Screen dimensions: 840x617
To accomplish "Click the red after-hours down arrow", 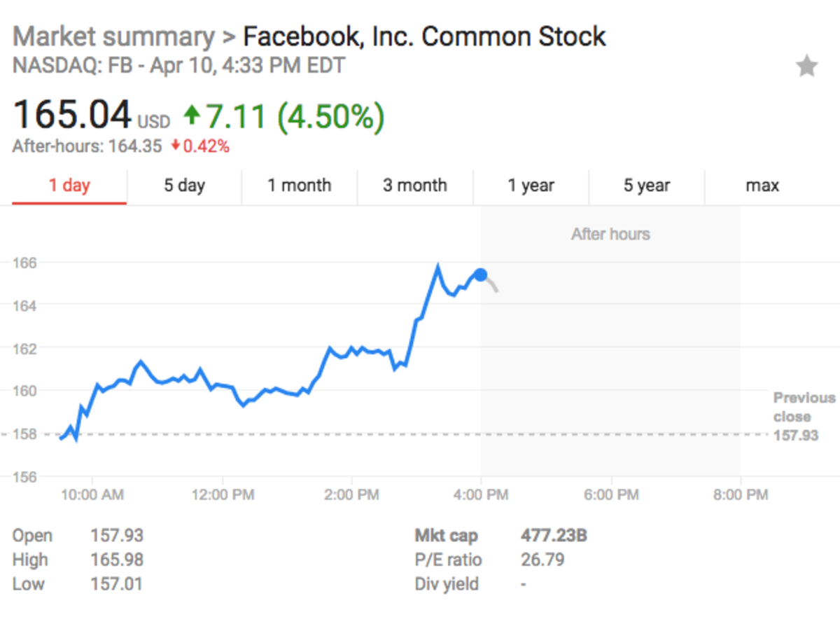I will 174,147.
